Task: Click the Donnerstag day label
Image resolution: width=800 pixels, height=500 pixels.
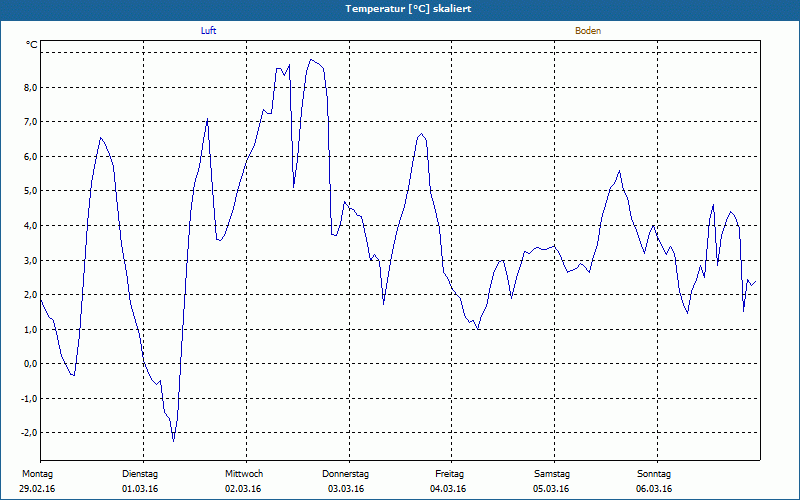Action: [x=345, y=474]
